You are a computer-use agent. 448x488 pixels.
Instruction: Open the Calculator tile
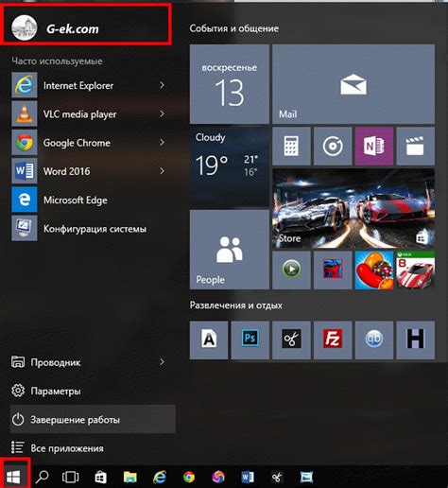pos(291,146)
